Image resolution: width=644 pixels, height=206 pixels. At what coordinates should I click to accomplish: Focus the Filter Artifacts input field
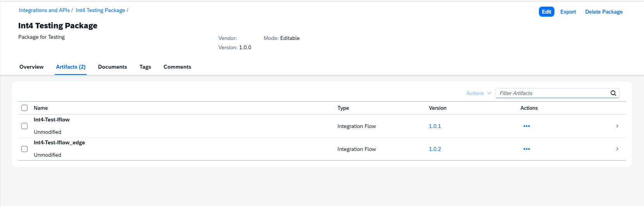click(552, 93)
